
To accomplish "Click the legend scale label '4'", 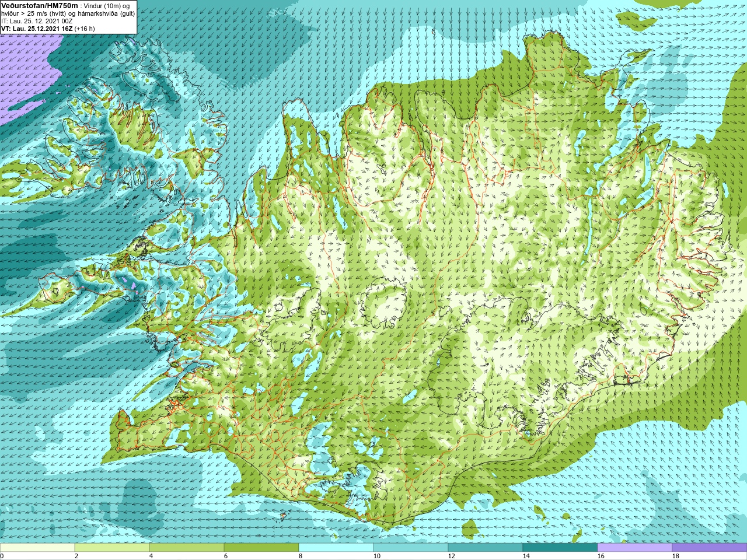I will 151,556.
